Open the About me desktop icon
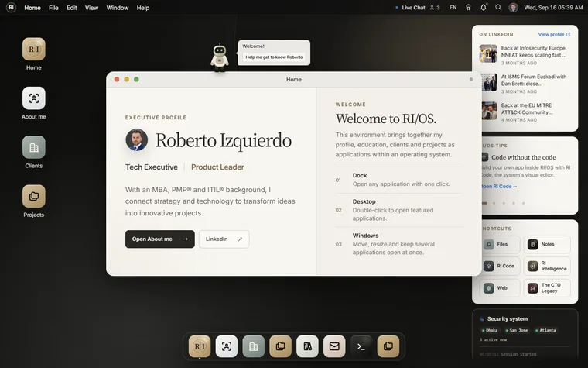 click(34, 98)
